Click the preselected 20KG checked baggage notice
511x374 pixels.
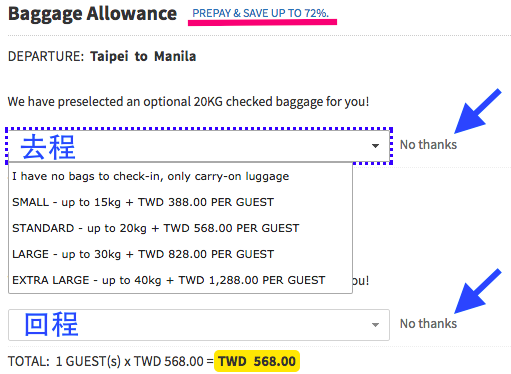pyautogui.click(x=188, y=102)
